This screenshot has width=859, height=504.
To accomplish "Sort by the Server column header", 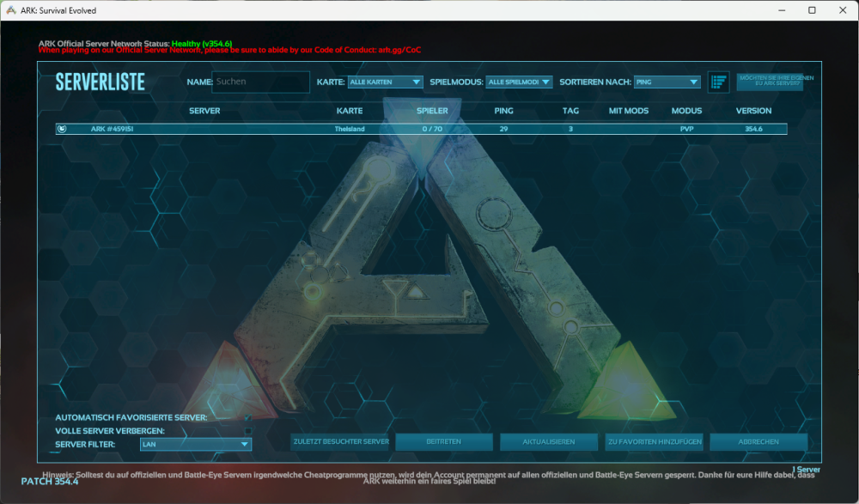I will click(x=204, y=111).
